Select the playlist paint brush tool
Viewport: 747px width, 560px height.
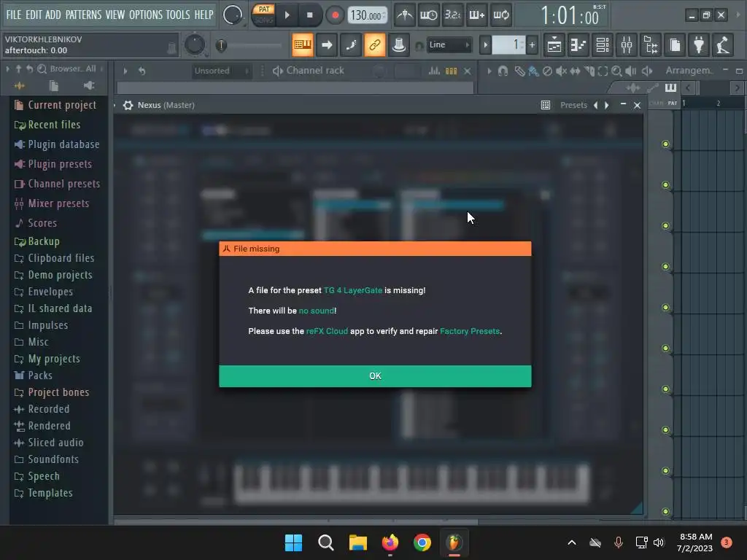[x=533, y=71]
